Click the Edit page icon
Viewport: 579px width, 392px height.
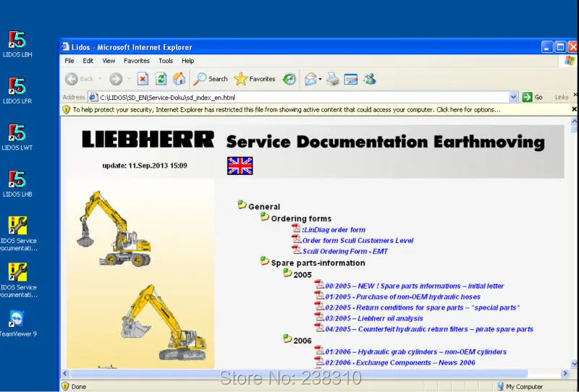point(351,79)
